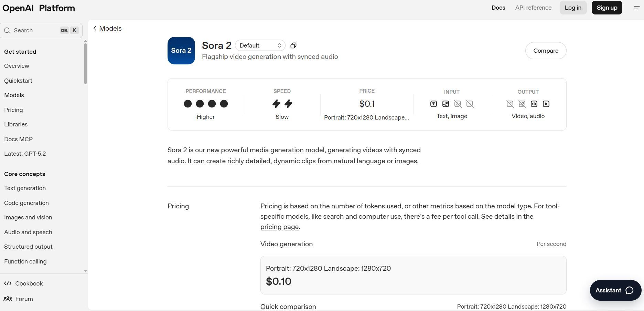644x311 pixels.
Task: Click the Search input field
Action: click(34, 30)
